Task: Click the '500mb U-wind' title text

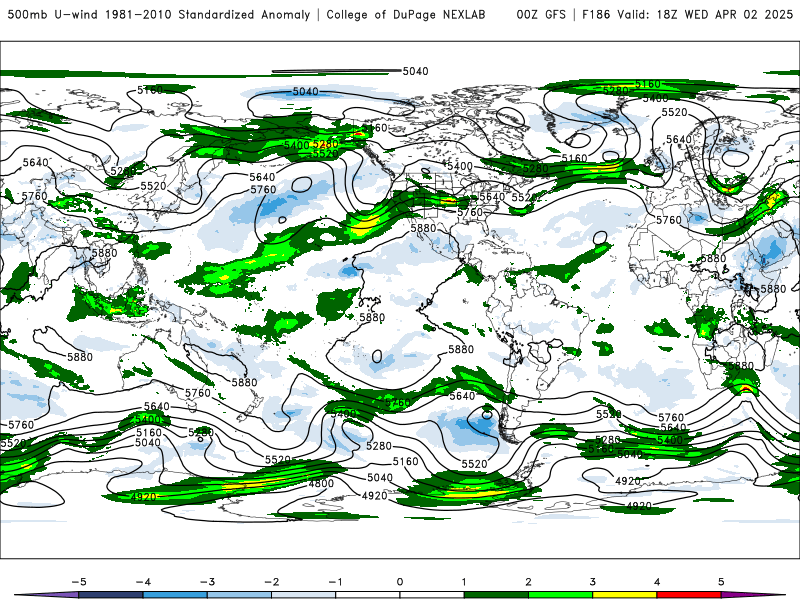Action: click(x=53, y=14)
